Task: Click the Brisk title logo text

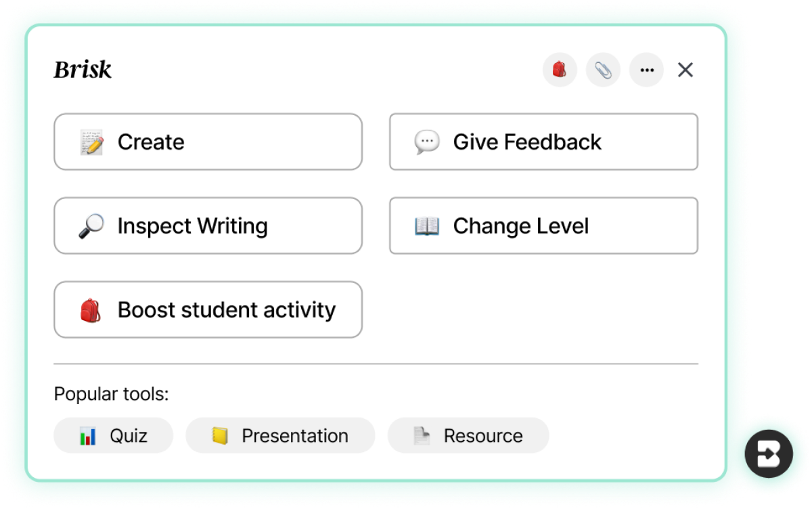Action: (x=83, y=70)
